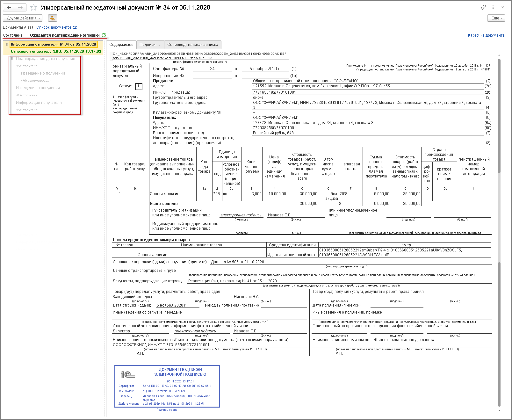Viewport: 512px width, 420px height.
Task: Go back with the left arrow button
Action: click(x=9, y=7)
